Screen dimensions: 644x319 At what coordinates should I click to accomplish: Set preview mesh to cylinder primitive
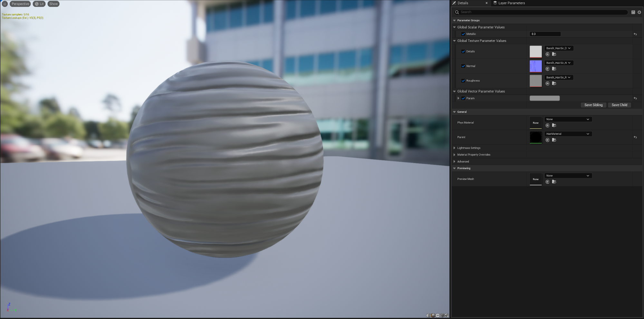pyautogui.click(x=428, y=315)
